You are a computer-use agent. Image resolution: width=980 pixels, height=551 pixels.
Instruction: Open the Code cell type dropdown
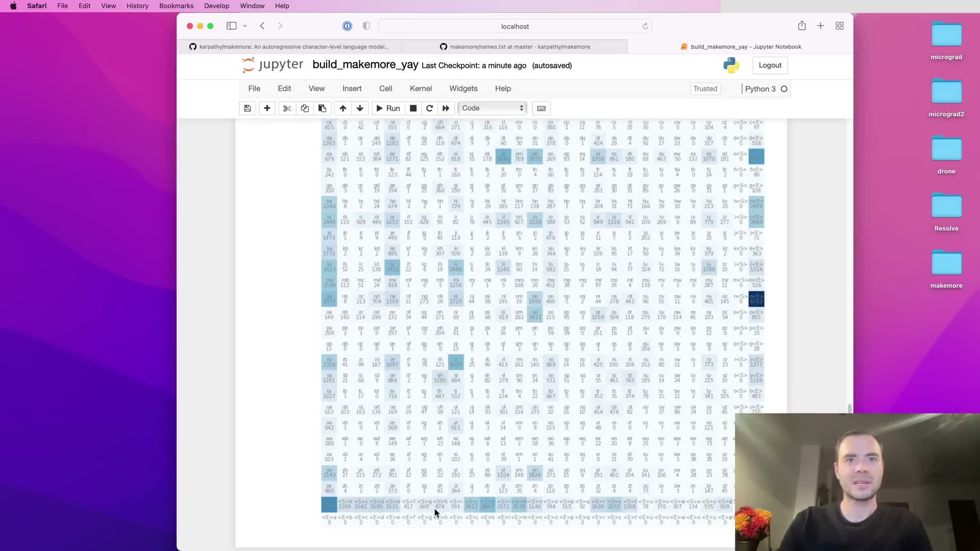[x=493, y=108]
